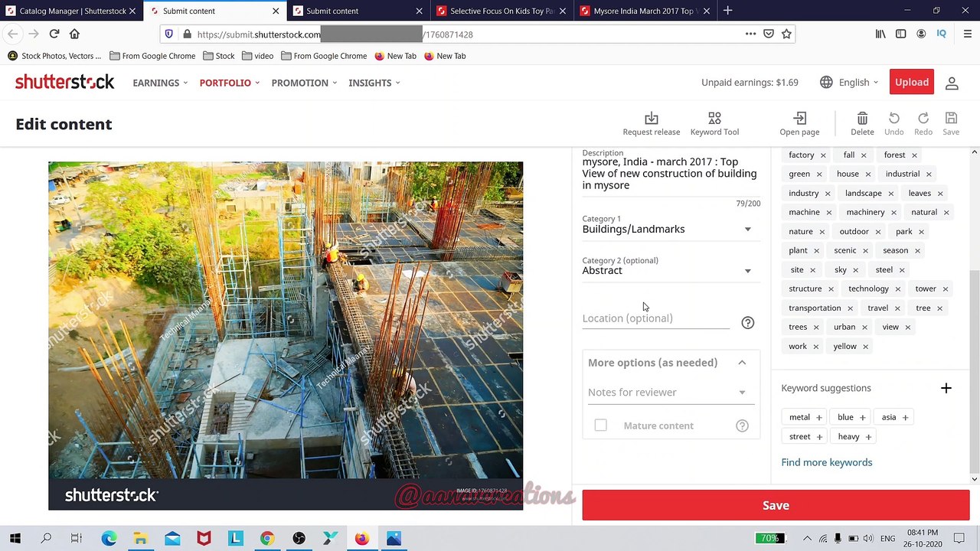980x551 pixels.
Task: Switch to the Catalog Manager tab
Action: pos(72,11)
